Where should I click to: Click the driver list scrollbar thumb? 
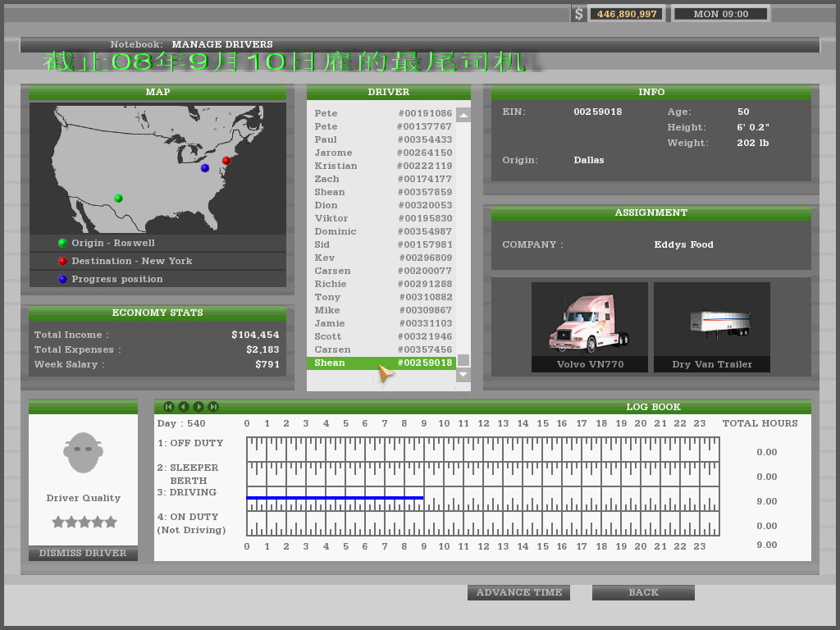(x=463, y=361)
